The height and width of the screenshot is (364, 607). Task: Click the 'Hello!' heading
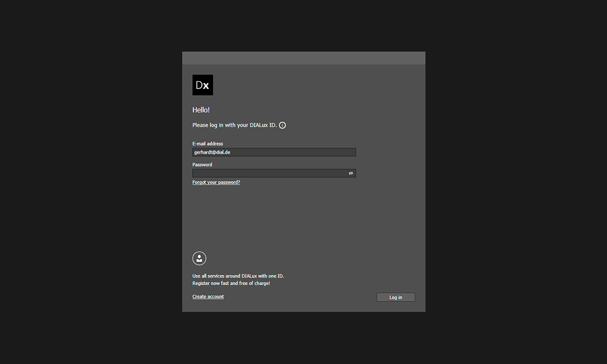(x=201, y=110)
